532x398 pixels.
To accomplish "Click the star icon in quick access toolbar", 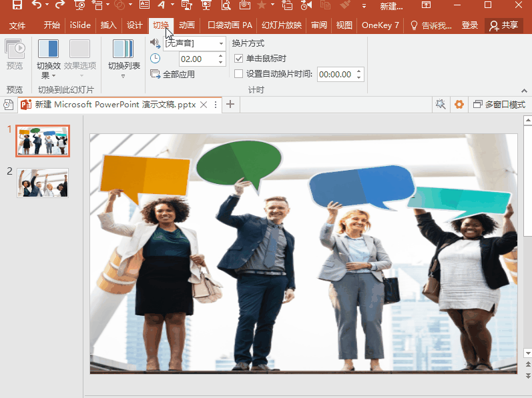I will tap(262, 5).
